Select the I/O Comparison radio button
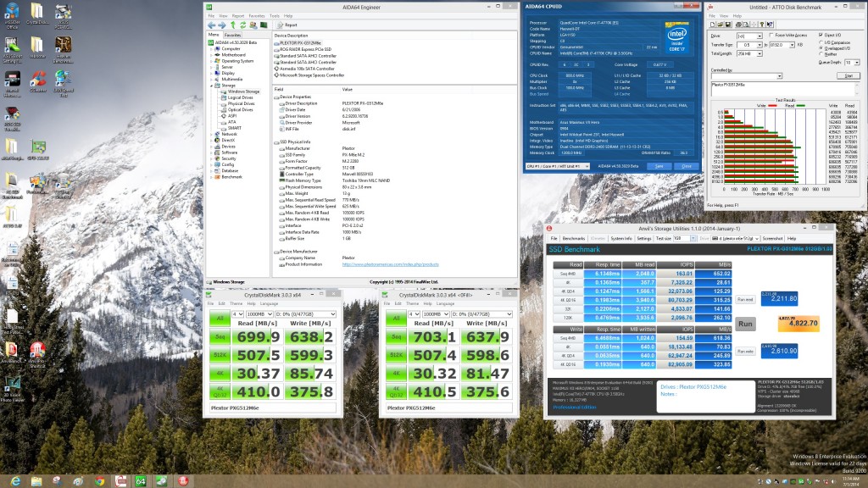 tap(821, 42)
